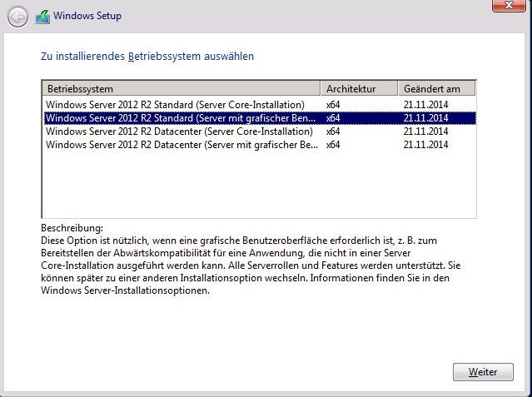The width and height of the screenshot is (532, 397).
Task: Click x64 in the Standard Server Core row
Action: [333, 104]
